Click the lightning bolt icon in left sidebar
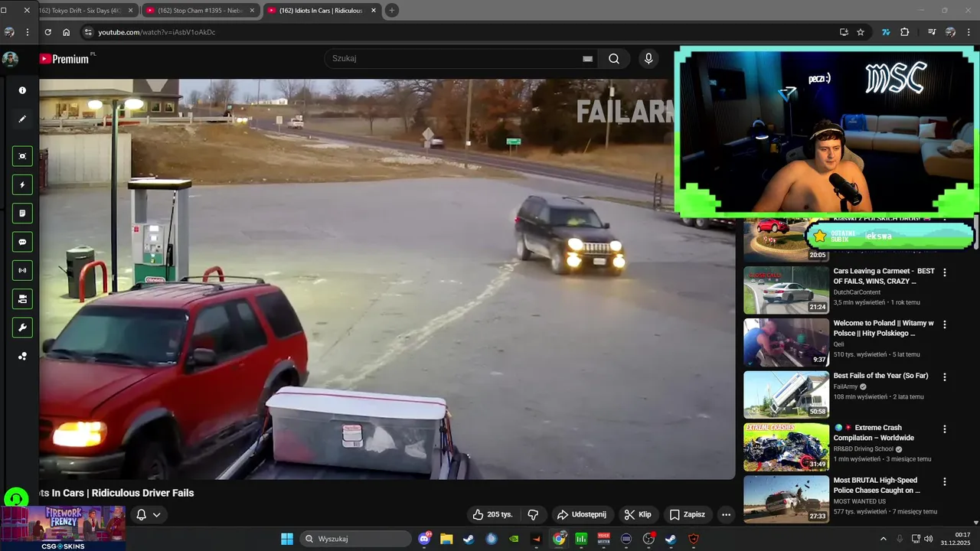 tap(22, 184)
